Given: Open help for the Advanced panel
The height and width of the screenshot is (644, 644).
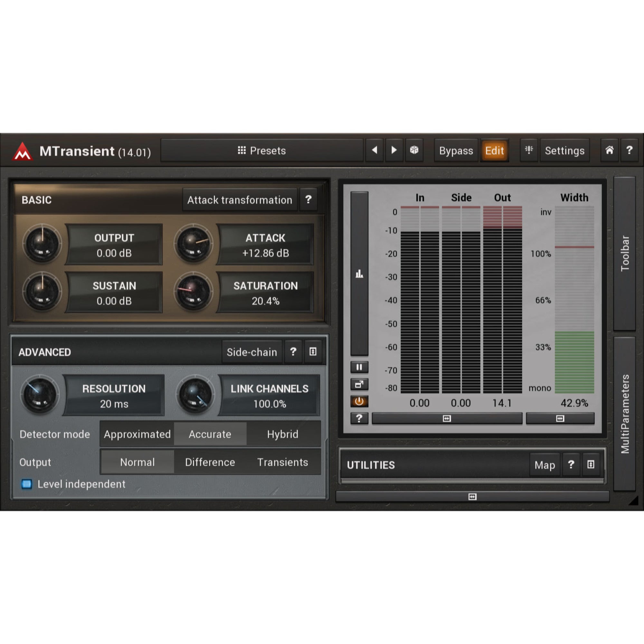Looking at the screenshot, I should click(293, 352).
